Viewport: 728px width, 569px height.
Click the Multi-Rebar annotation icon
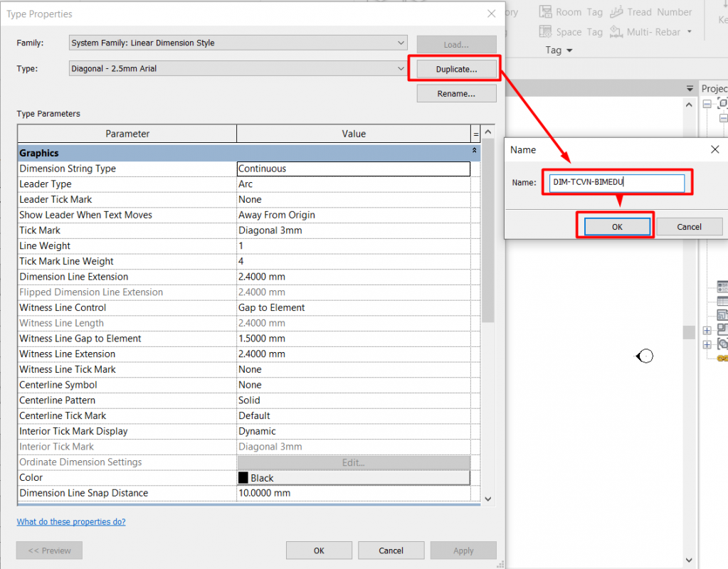point(617,32)
